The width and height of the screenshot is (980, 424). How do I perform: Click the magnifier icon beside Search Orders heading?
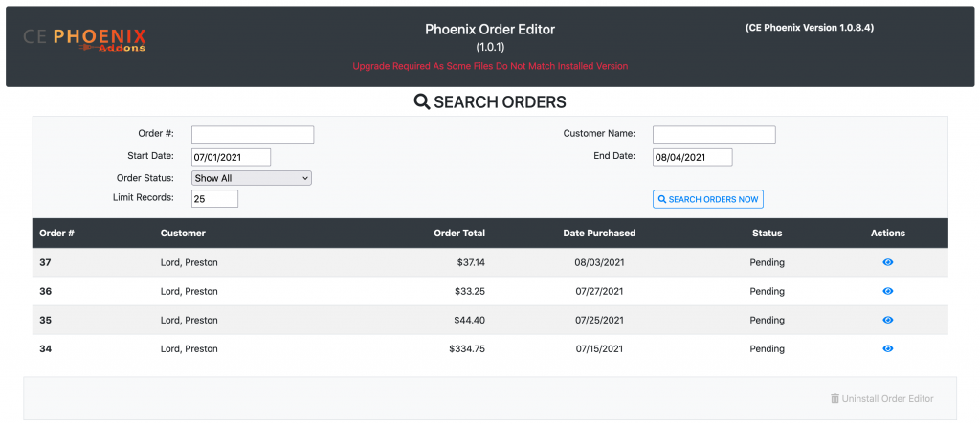422,102
